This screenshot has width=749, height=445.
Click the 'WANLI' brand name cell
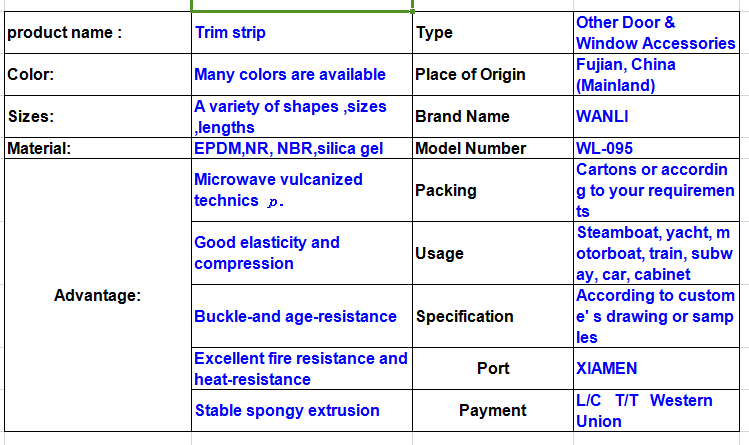(x=656, y=117)
